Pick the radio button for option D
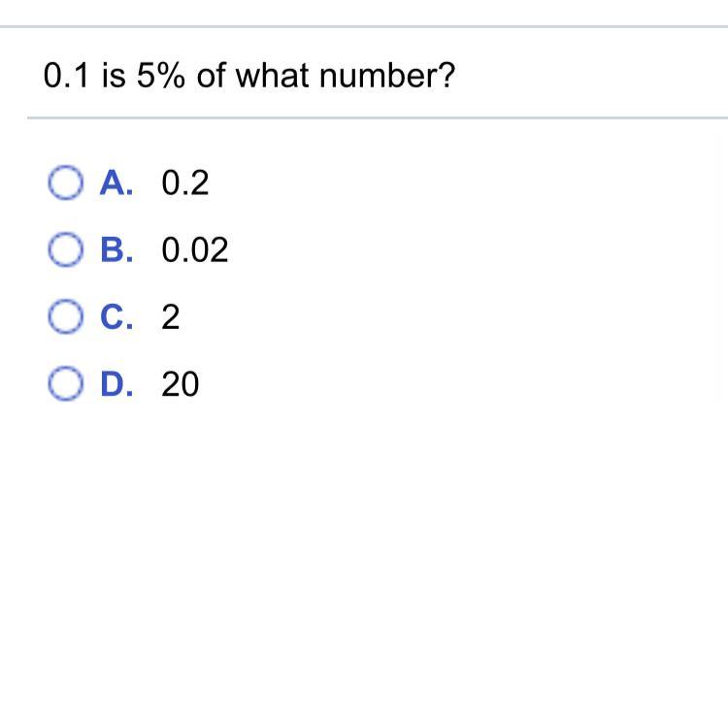The image size is (728, 728). point(65,385)
